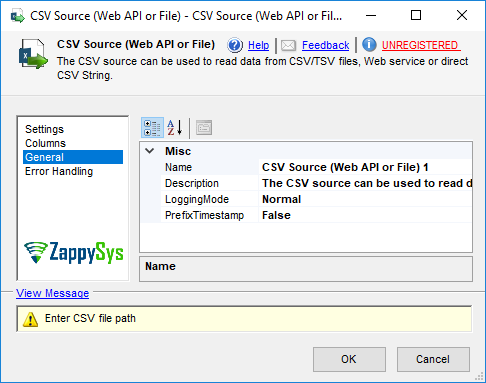Click the Cancel button
This screenshot has height=383, width=486.
click(433, 359)
